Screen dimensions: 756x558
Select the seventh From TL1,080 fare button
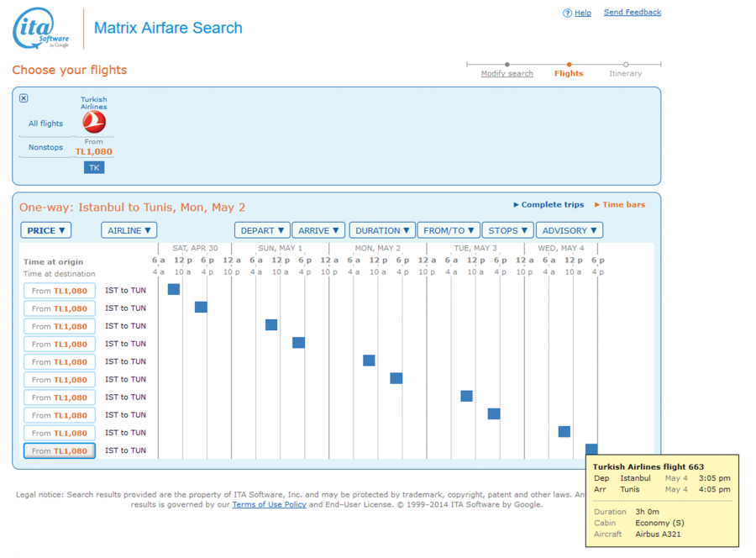[60, 397]
